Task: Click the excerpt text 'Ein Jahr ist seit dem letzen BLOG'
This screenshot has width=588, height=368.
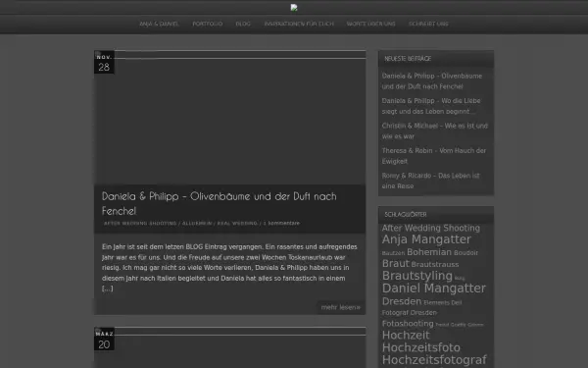Action: (153, 246)
